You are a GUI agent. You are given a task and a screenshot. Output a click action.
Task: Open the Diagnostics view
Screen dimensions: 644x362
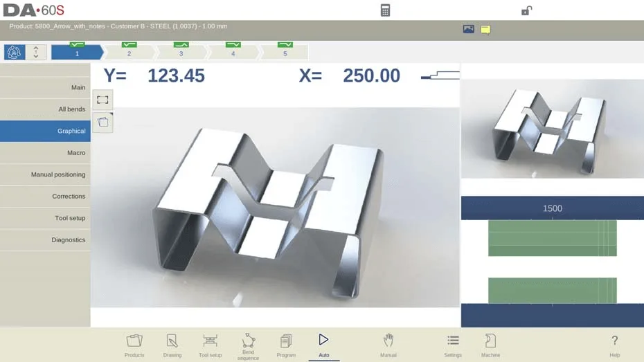pos(45,239)
